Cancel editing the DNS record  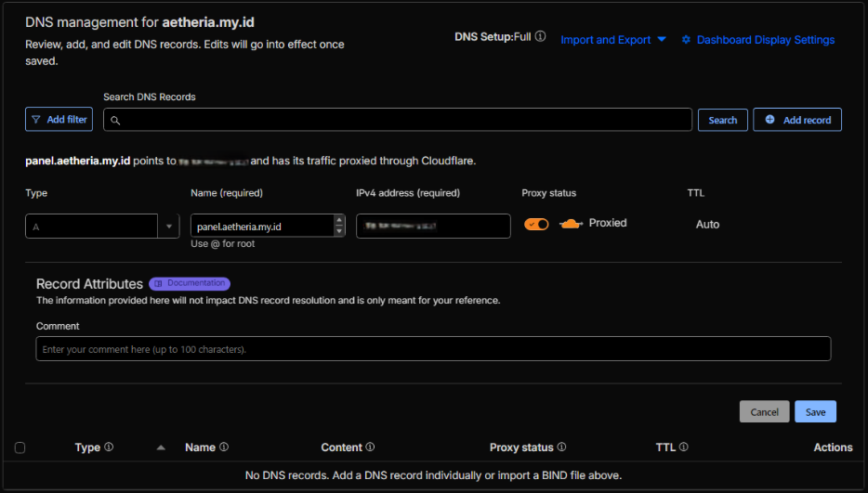[x=764, y=412]
